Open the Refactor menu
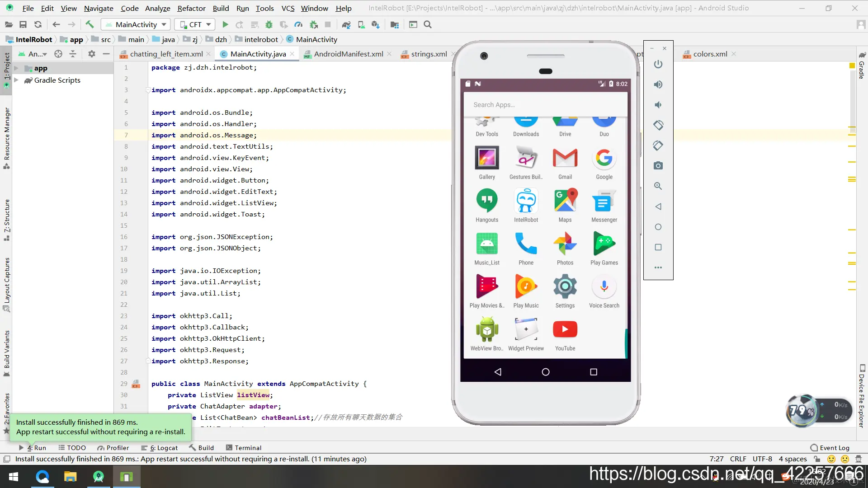The width and height of the screenshot is (868, 488). 191,8
